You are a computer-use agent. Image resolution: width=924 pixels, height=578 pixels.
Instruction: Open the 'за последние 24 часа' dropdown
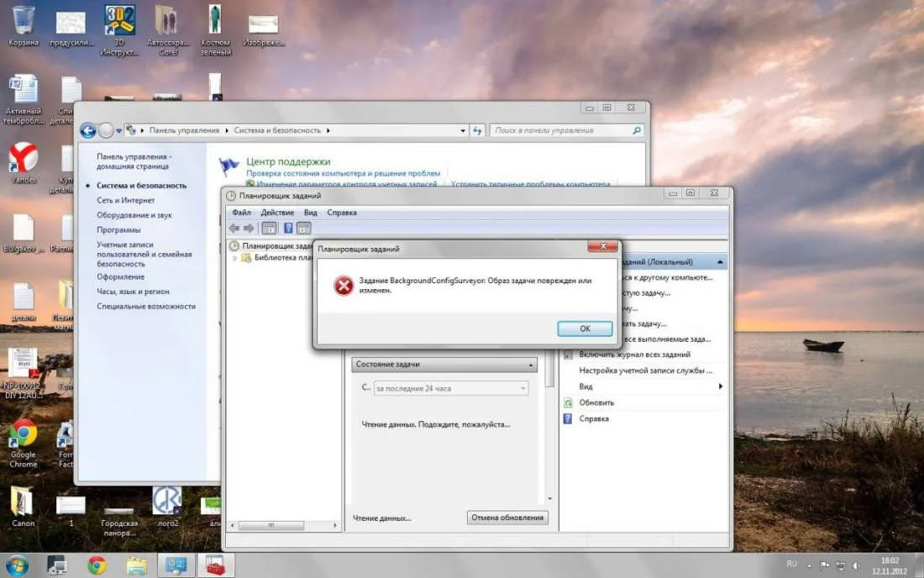pos(451,388)
